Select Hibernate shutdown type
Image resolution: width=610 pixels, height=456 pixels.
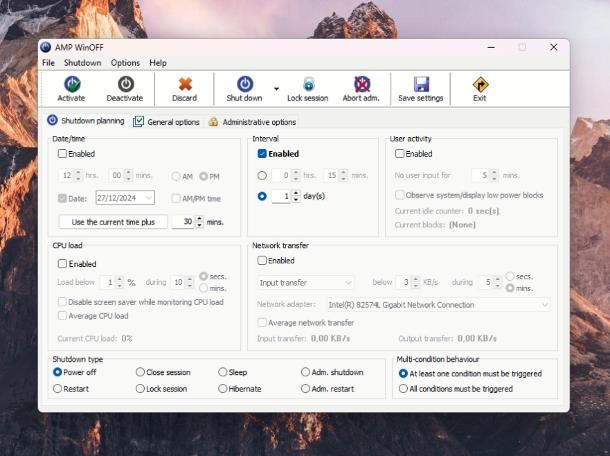click(223, 389)
